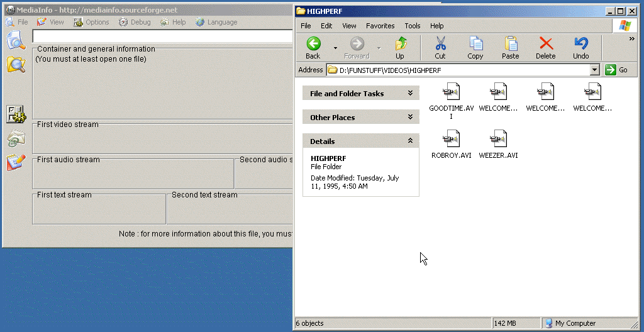Click the notepad with pencil sidebar icon
644x332 pixels.
pos(16,163)
